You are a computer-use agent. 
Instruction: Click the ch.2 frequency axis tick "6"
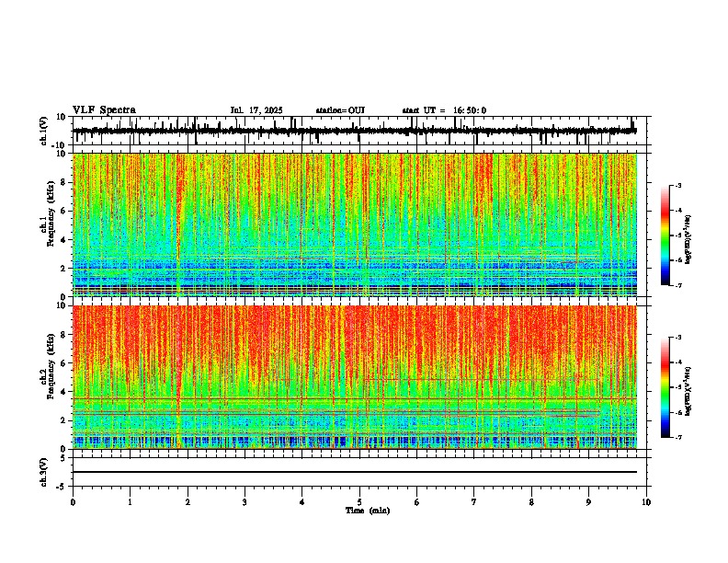point(65,362)
